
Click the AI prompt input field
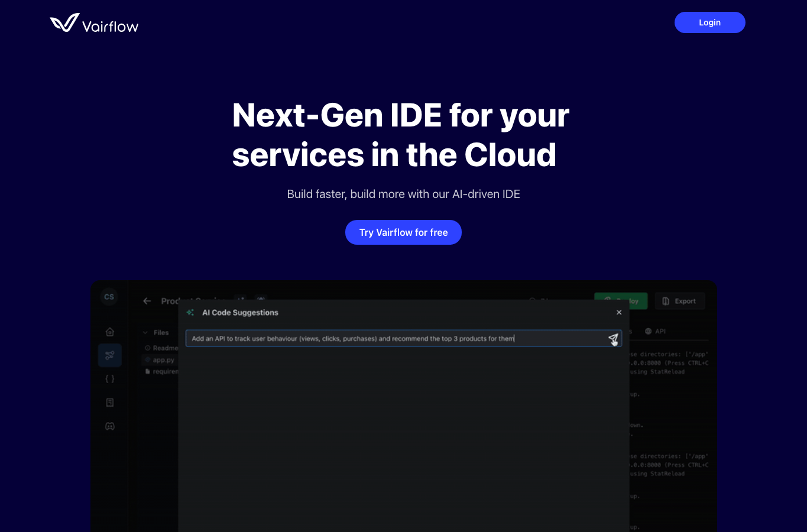403,338
